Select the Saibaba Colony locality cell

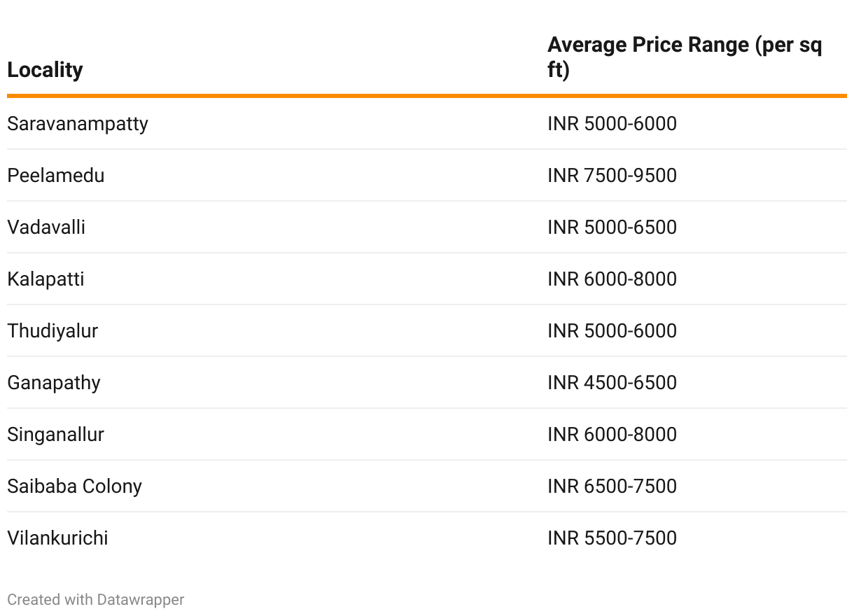click(x=74, y=486)
